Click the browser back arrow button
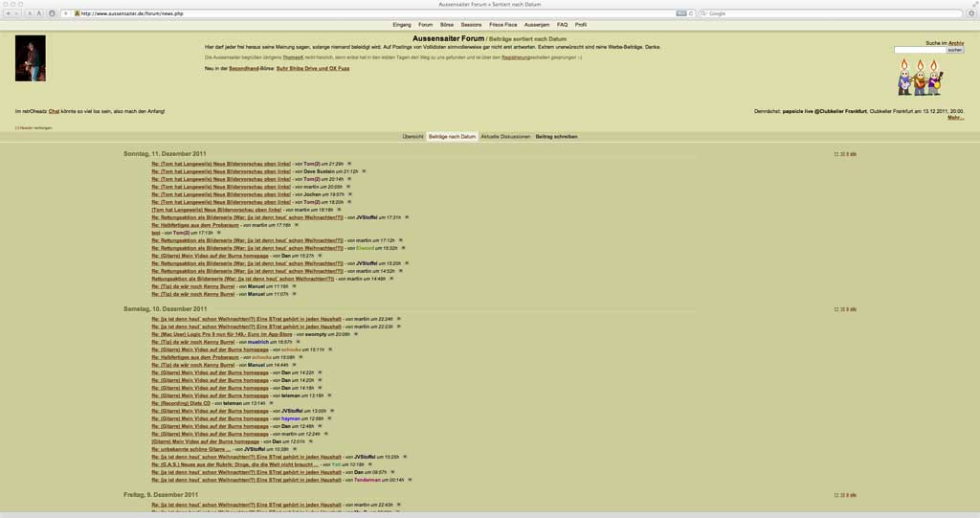The width and height of the screenshot is (980, 518). click(6, 13)
